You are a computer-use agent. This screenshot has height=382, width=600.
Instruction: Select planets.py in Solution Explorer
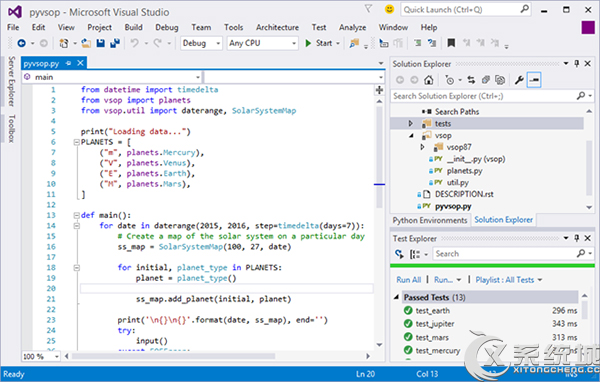464,171
